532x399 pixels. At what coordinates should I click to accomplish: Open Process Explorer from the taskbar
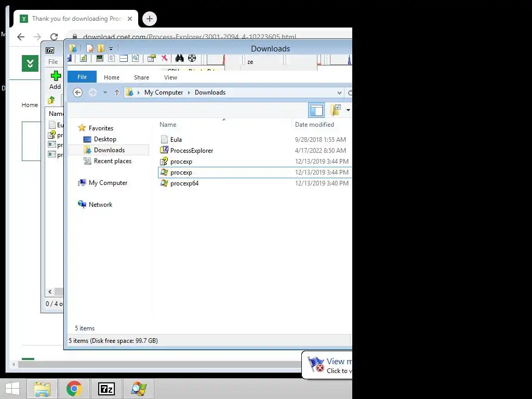(x=138, y=389)
